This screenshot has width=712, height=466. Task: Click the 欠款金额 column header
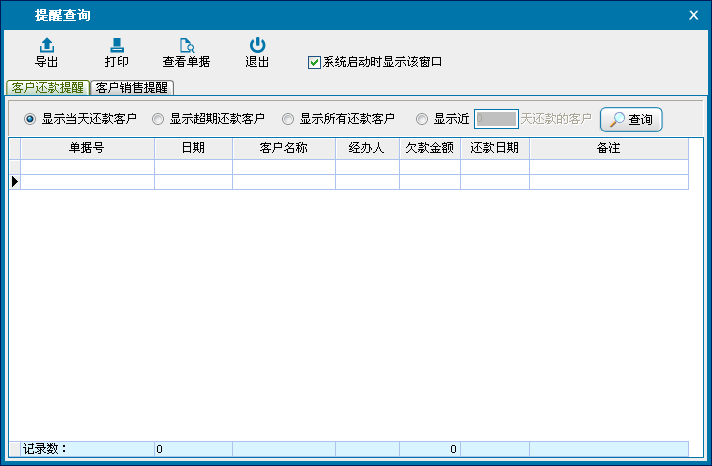point(430,148)
